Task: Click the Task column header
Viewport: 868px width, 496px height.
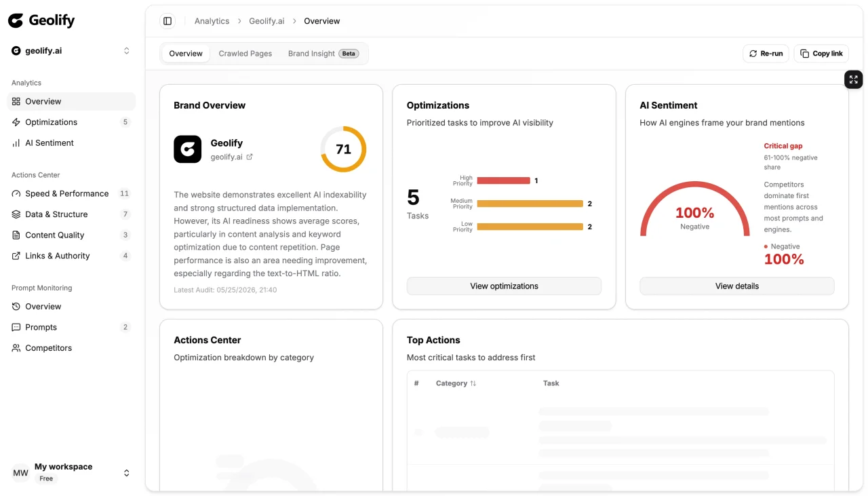Action: click(x=551, y=383)
